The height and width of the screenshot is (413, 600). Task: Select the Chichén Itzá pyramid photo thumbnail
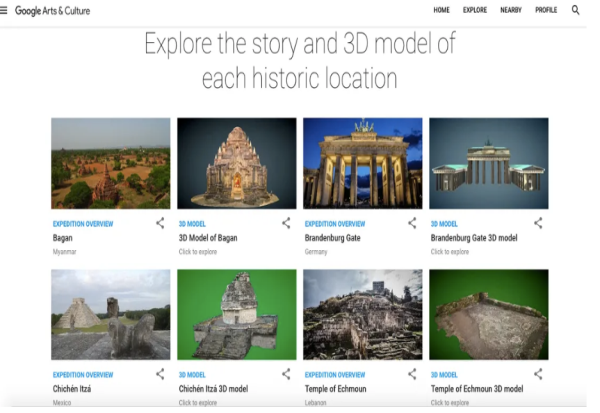click(110, 314)
